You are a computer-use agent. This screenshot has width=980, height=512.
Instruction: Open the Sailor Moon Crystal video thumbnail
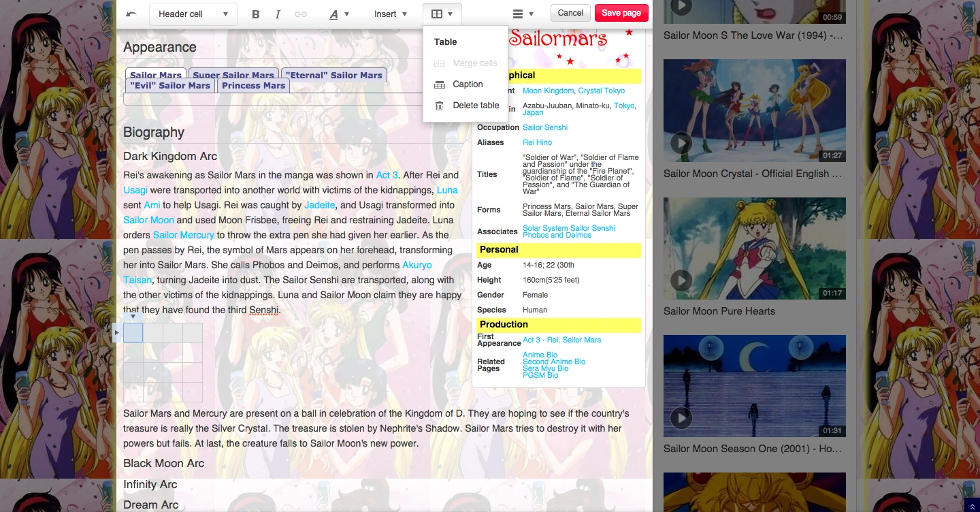pos(755,110)
